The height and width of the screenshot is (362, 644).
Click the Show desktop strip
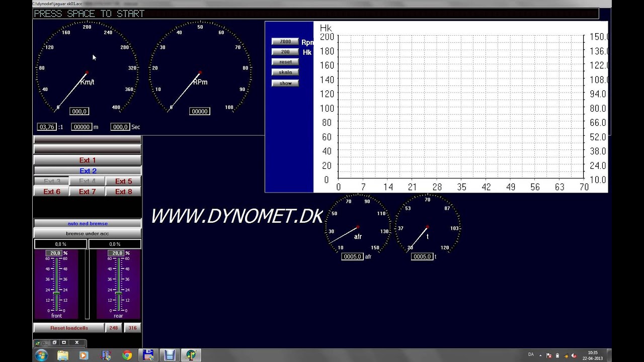[x=609, y=355]
